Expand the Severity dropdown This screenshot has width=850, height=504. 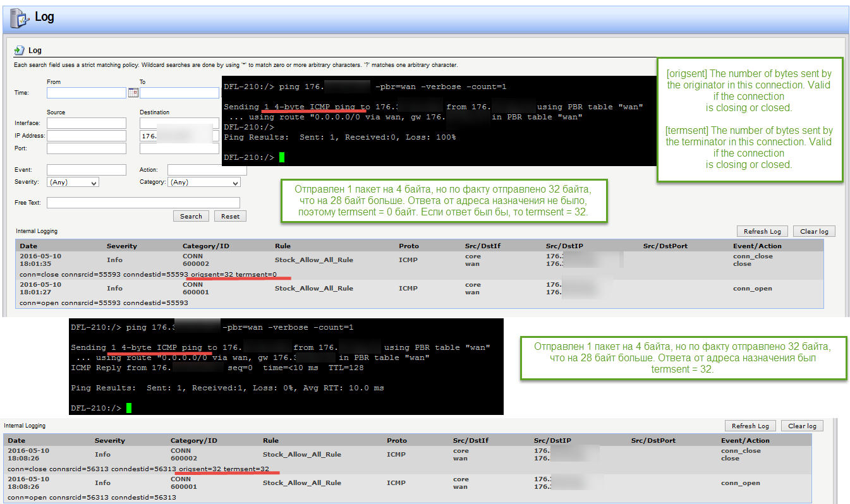[x=73, y=183]
